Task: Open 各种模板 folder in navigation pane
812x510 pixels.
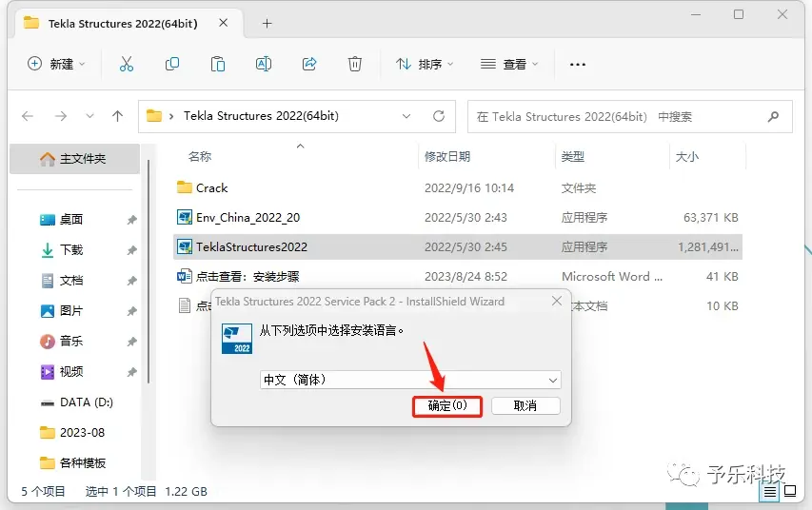Action: (73, 462)
